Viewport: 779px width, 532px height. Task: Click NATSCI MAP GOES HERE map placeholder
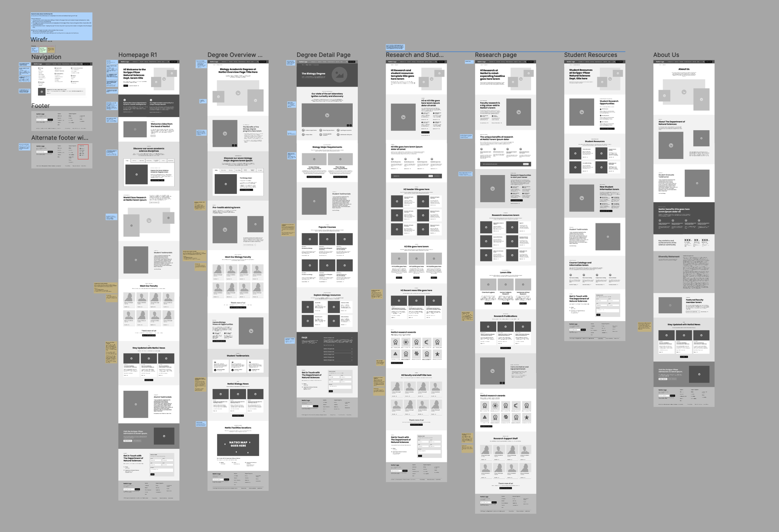(x=238, y=444)
